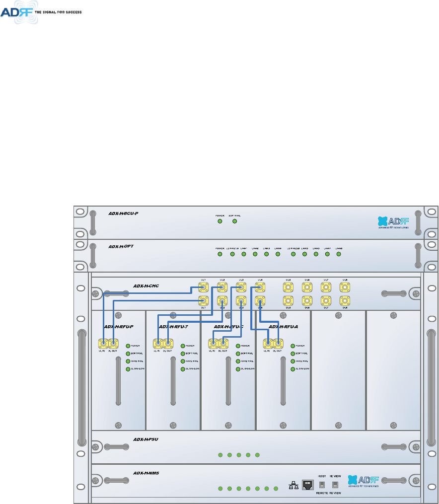This screenshot has width=439, height=504.
Task: Click the UL2 connector on the CHC panel
Action: pyautogui.click(x=222, y=287)
